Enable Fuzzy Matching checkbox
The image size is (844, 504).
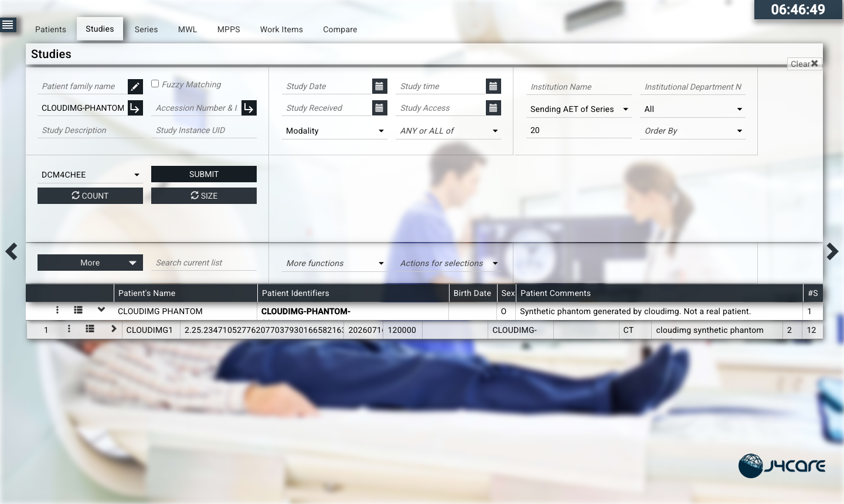[x=155, y=84]
